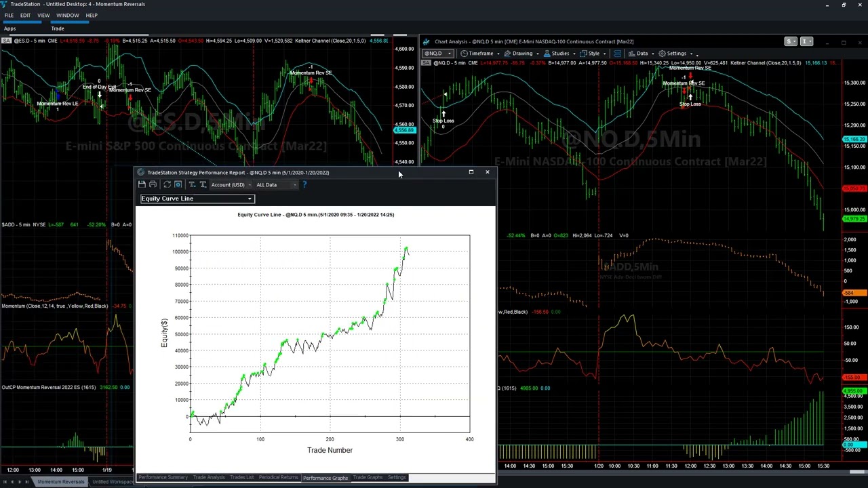Click the blue linking icon after Style
Screen dimensions: 868x488
click(x=618, y=54)
